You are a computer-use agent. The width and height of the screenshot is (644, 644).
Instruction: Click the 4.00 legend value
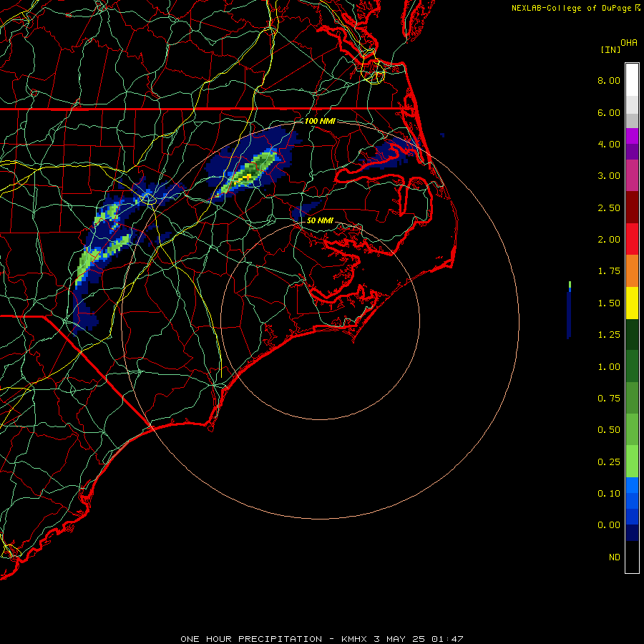tap(609, 144)
